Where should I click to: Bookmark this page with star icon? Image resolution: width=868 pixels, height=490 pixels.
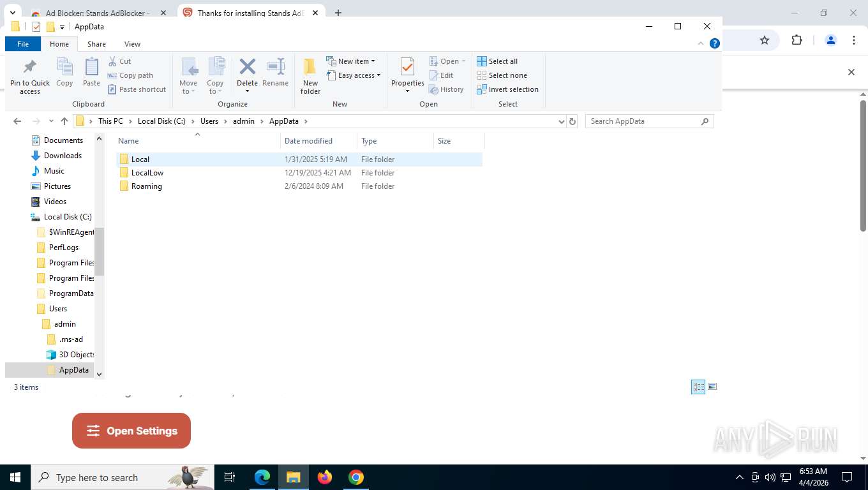click(x=765, y=40)
